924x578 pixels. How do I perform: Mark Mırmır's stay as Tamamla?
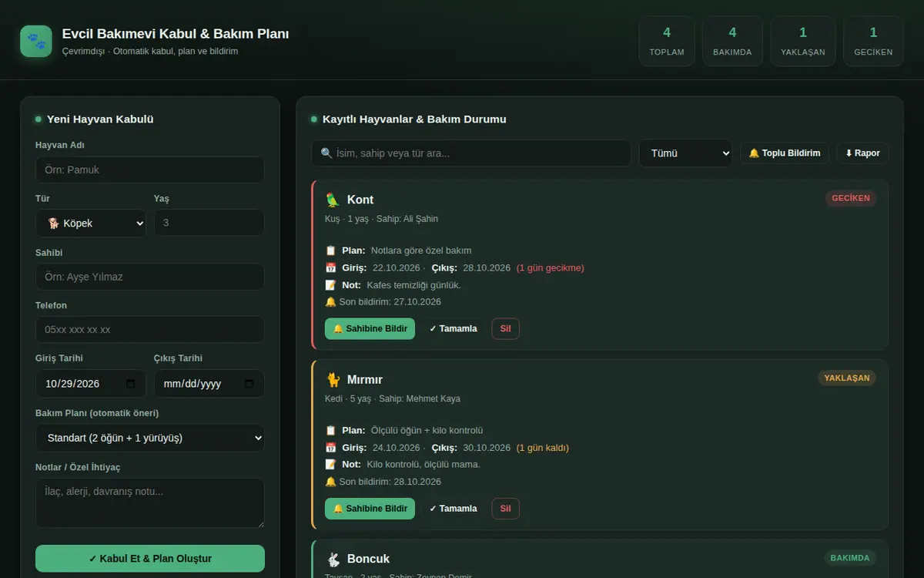point(453,509)
